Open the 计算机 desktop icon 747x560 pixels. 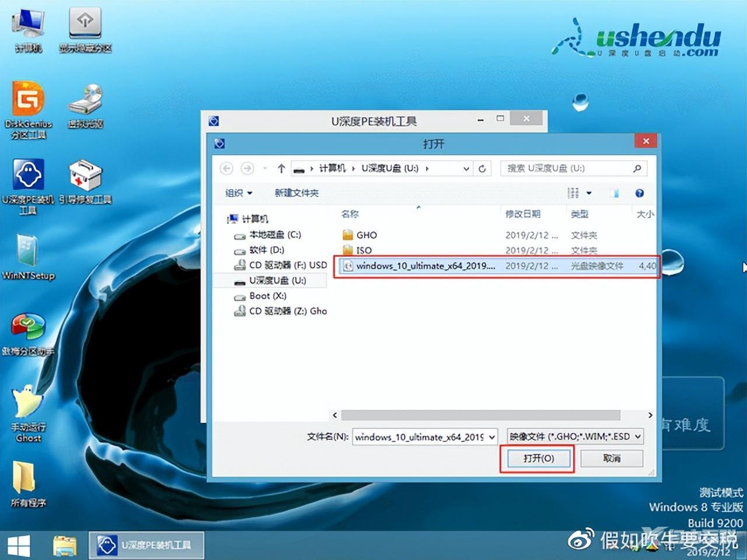pos(27,30)
